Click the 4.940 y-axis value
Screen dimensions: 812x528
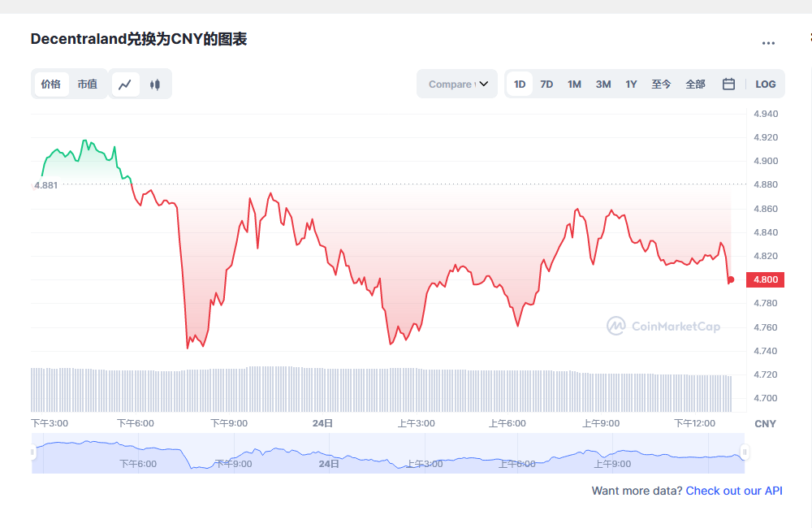(x=766, y=114)
